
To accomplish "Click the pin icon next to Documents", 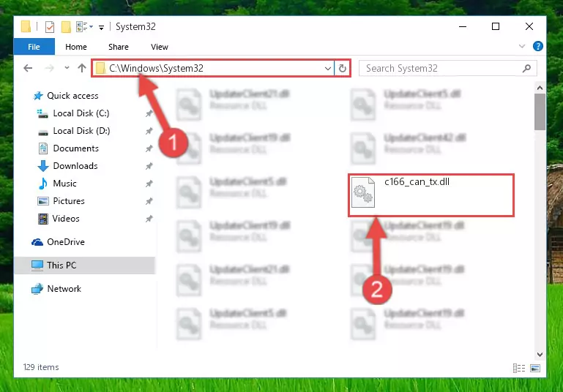I will [149, 149].
